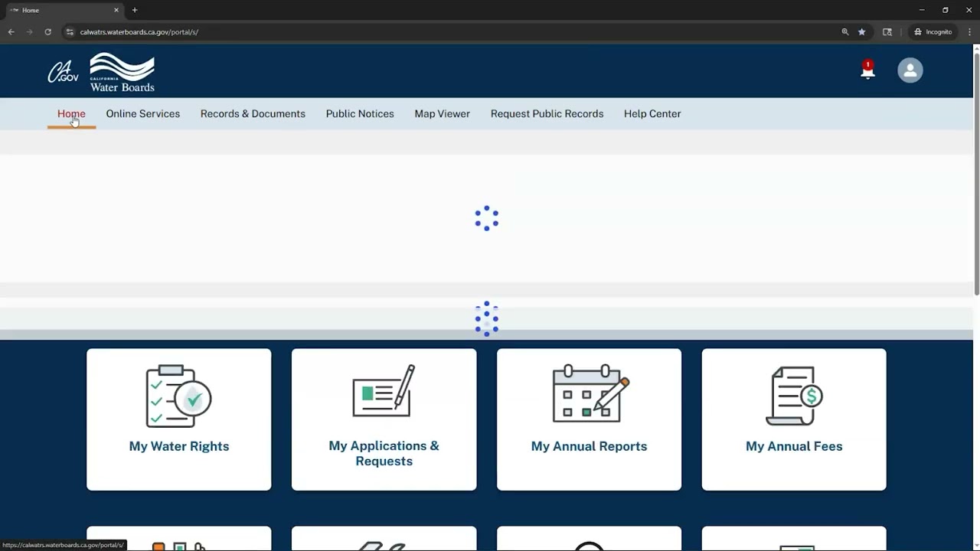This screenshot has width=980, height=551.
Task: Click the My Annual Fees invoice icon
Action: (x=794, y=396)
